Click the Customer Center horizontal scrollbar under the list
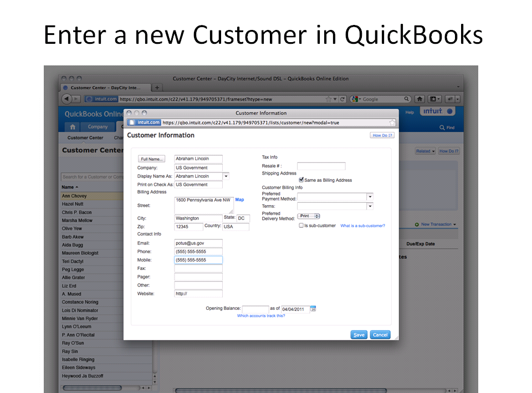The height and width of the screenshot is (393, 532). coord(92,387)
